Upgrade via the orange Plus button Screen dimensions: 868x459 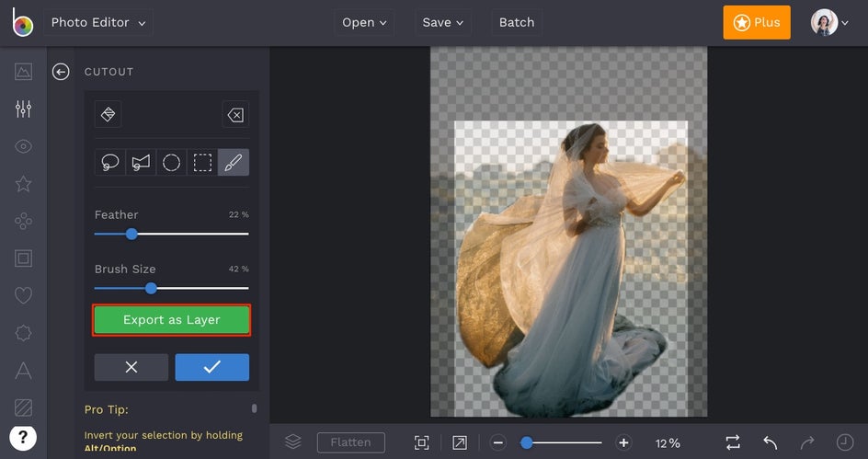756,23
